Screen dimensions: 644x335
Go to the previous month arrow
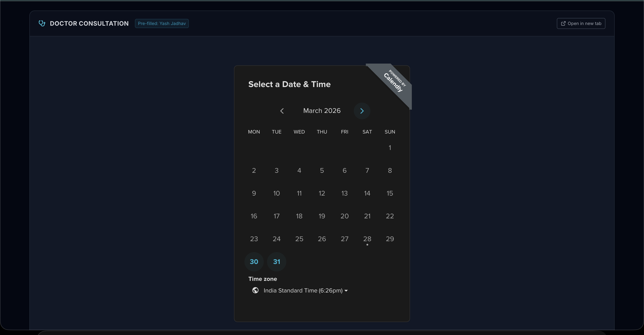pos(282,111)
